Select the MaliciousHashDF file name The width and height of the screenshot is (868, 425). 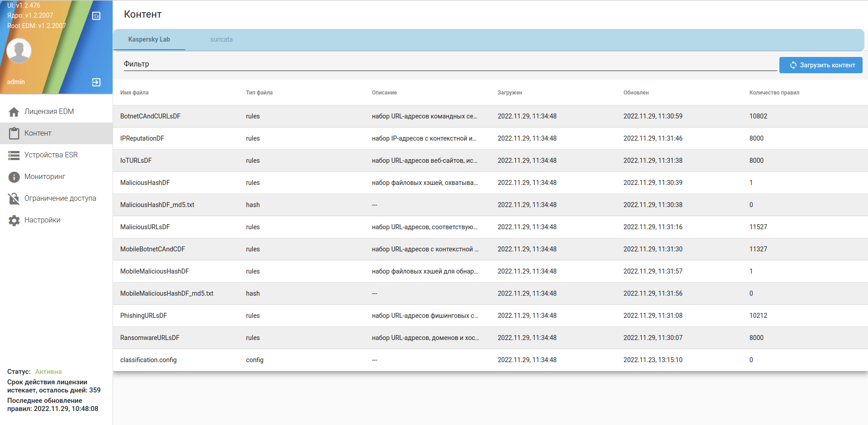[145, 183]
